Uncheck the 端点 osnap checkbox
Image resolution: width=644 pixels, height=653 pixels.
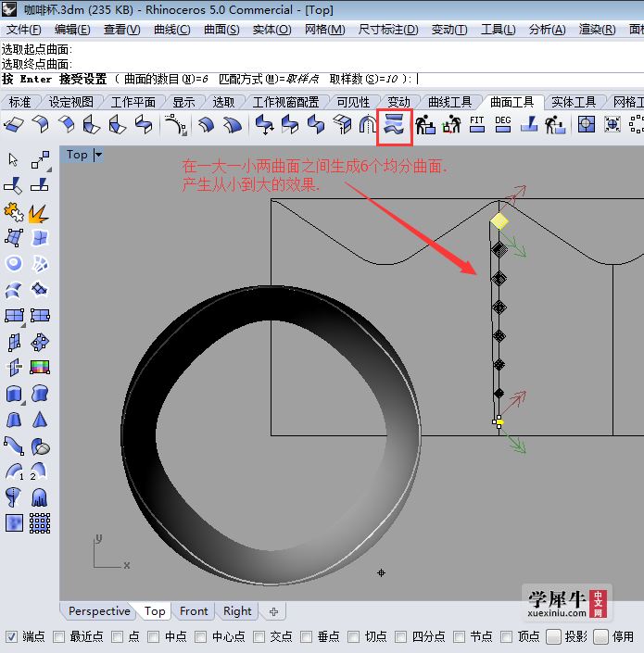coord(12,636)
